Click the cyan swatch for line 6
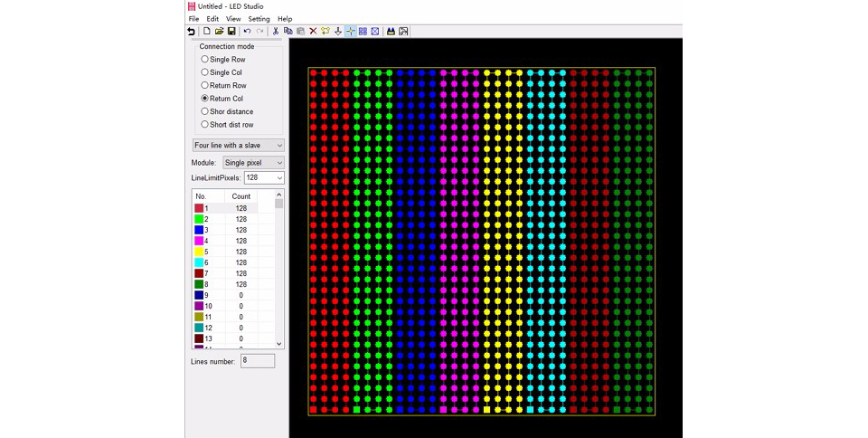 199,262
